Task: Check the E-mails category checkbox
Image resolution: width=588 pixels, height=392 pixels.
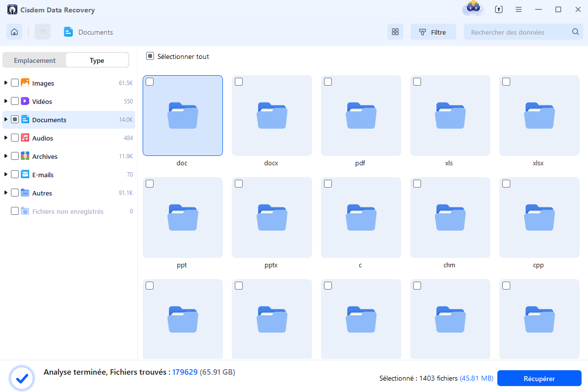Action: 15,175
